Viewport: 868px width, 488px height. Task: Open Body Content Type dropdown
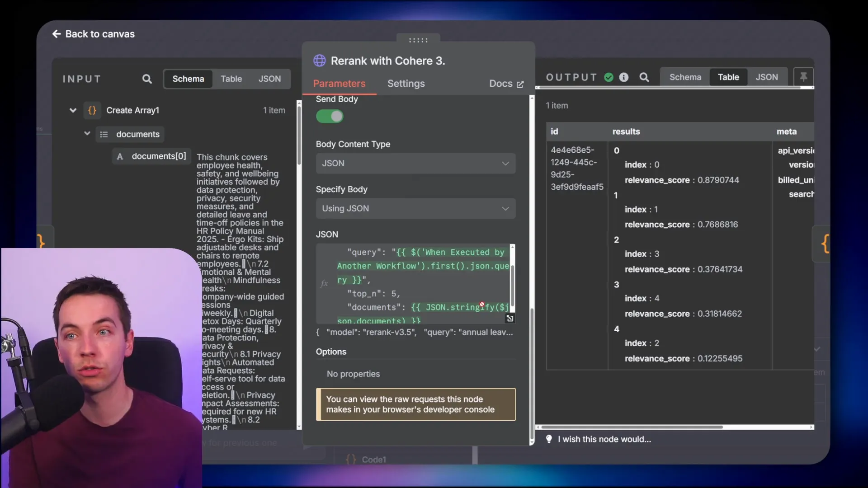pos(415,163)
